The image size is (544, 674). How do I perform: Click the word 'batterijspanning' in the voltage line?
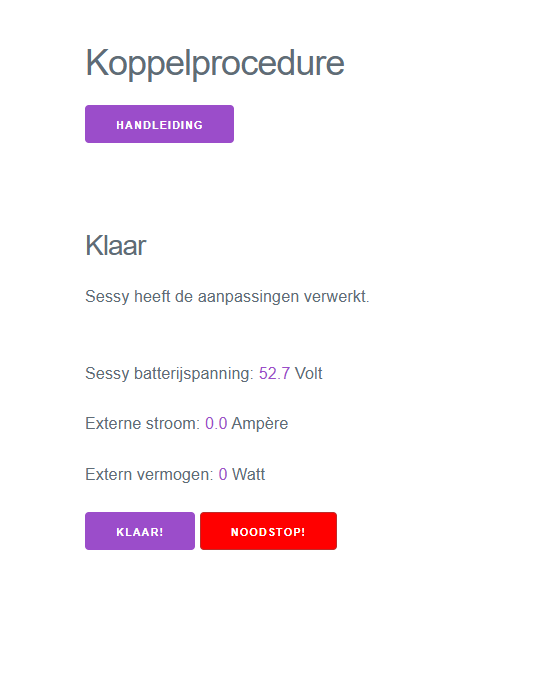pyautogui.click(x=194, y=374)
